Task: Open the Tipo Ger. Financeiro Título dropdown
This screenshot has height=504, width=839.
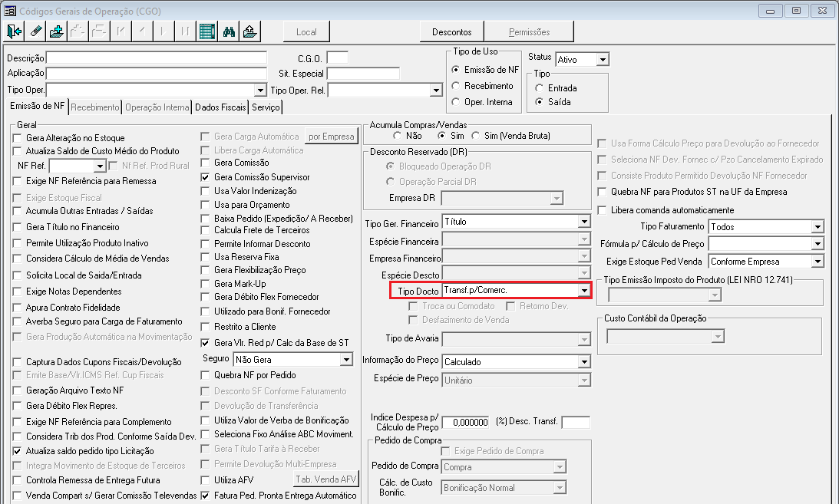Action: (584, 221)
